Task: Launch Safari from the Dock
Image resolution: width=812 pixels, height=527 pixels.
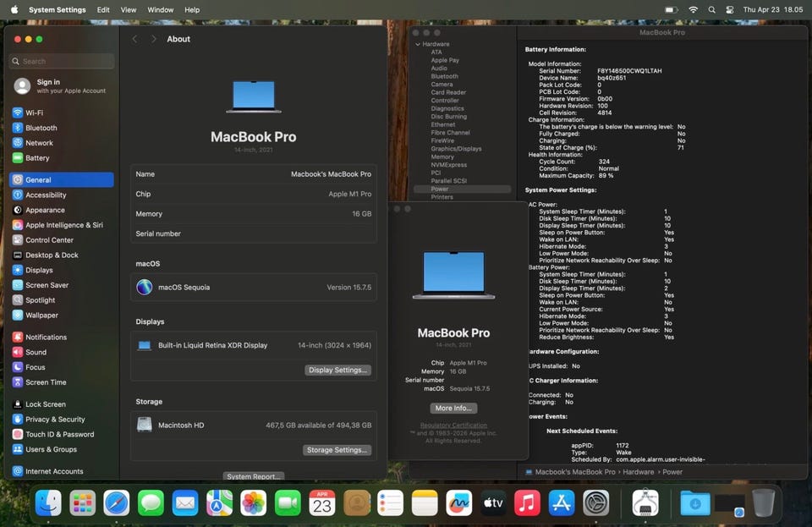Action: [117, 503]
